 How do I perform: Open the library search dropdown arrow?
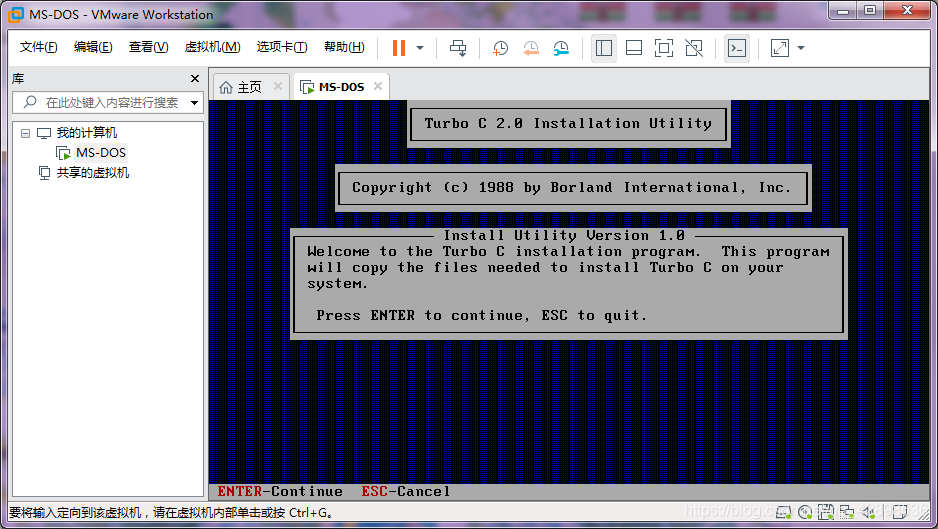coord(194,103)
